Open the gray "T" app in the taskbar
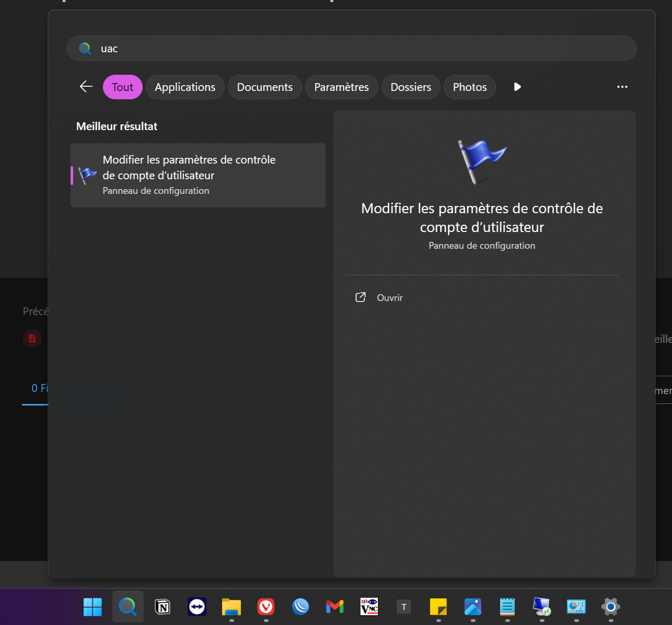 (x=404, y=607)
